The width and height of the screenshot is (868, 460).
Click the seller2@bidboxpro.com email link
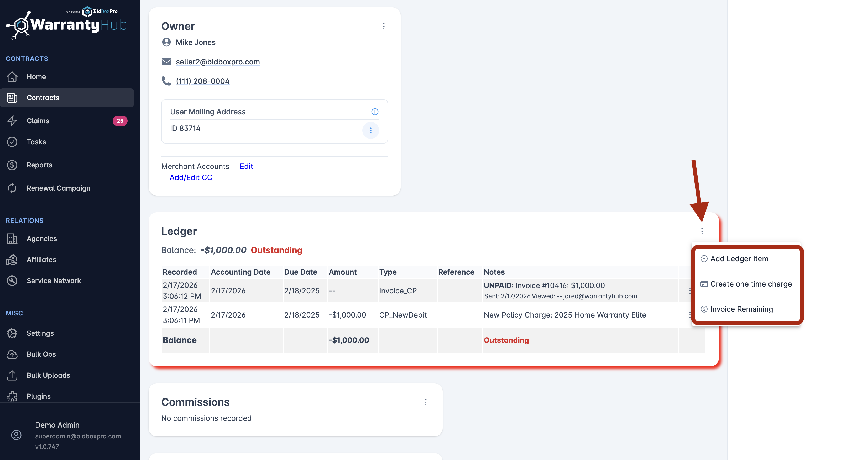point(218,62)
